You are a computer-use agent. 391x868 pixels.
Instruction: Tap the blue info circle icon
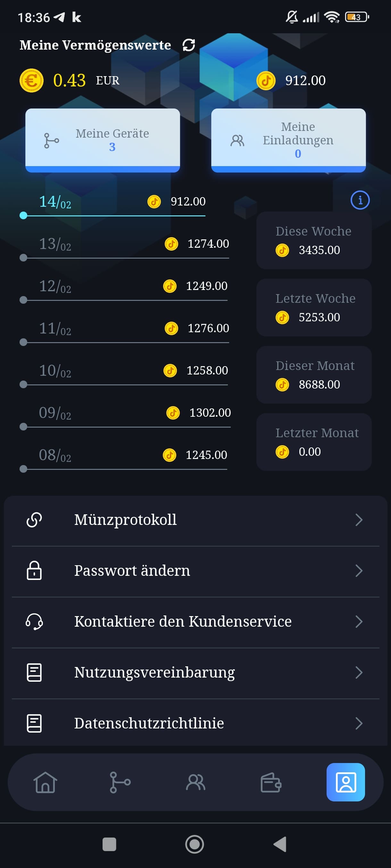[360, 200]
